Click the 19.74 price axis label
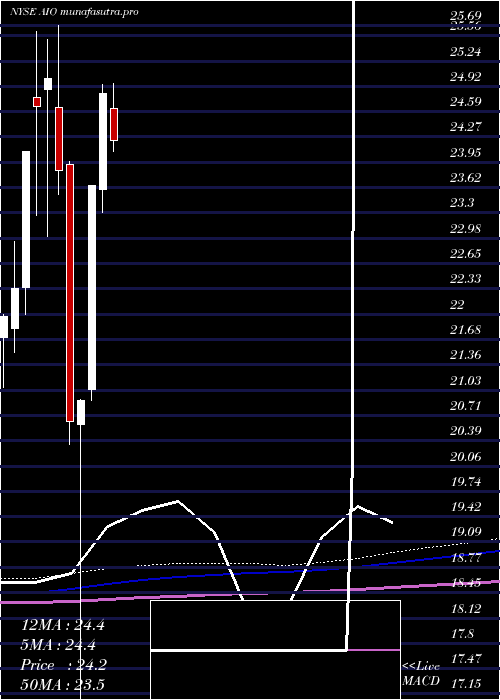This screenshot has width=500, height=700. point(466,481)
